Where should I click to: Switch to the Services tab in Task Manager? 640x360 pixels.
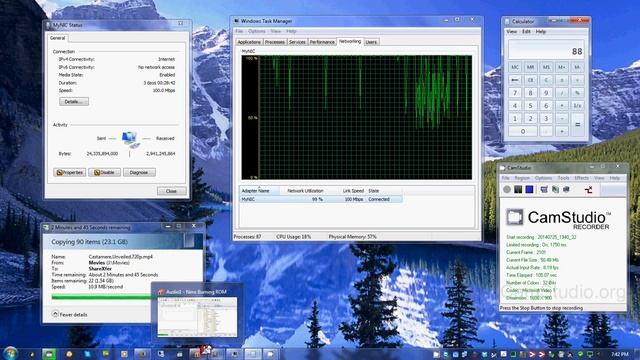click(297, 42)
